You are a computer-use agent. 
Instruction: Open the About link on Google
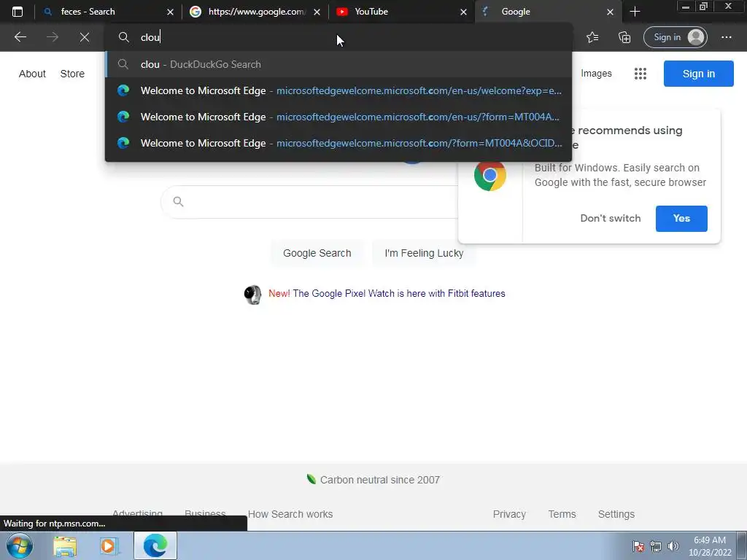pos(32,74)
